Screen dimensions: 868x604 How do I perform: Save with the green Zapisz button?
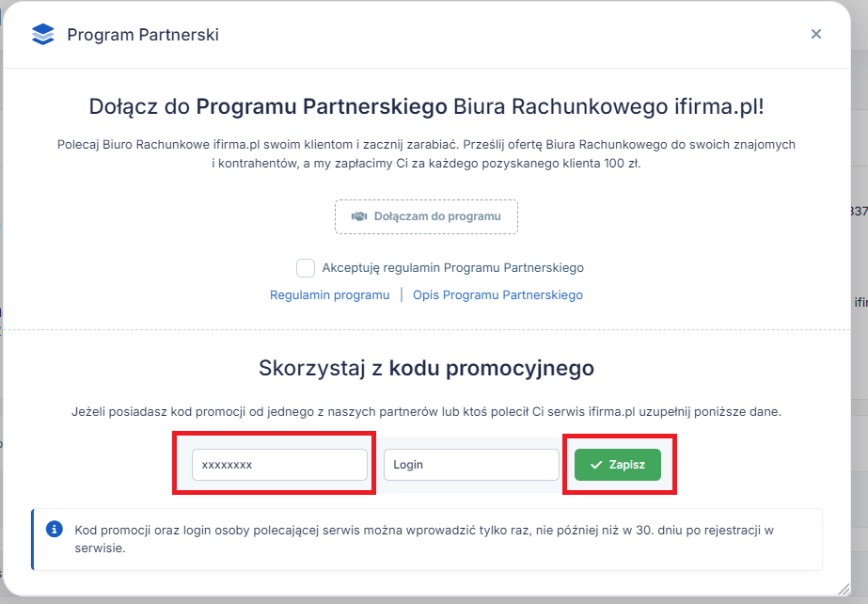click(x=618, y=465)
